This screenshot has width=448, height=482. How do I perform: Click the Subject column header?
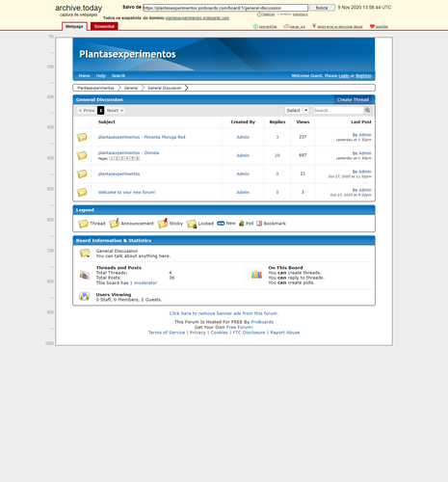point(107,122)
